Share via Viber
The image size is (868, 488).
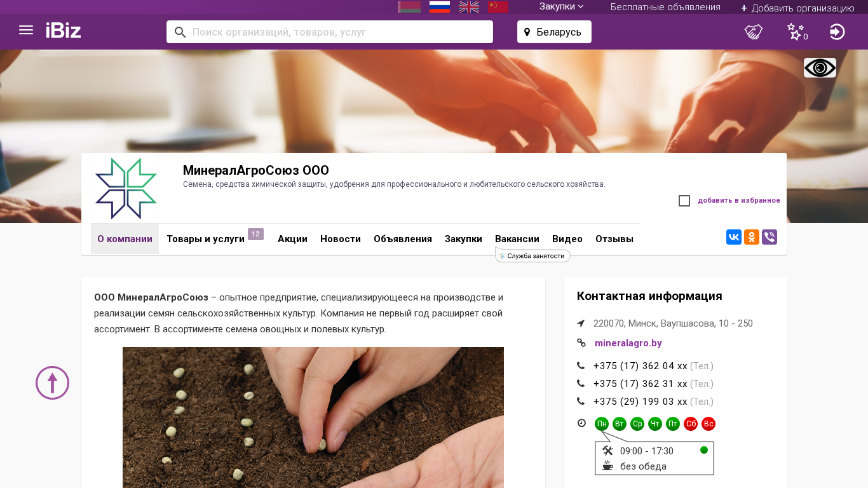[x=770, y=237]
